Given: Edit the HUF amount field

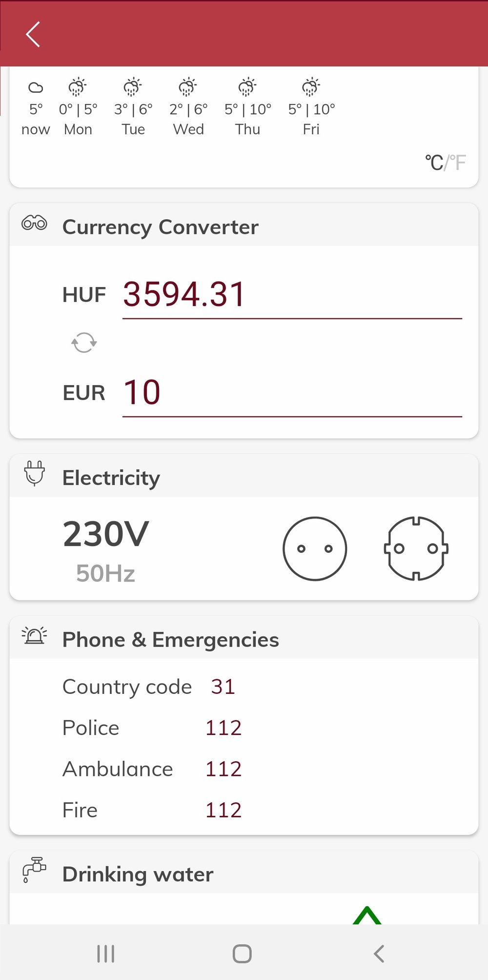Looking at the screenshot, I should (x=292, y=295).
